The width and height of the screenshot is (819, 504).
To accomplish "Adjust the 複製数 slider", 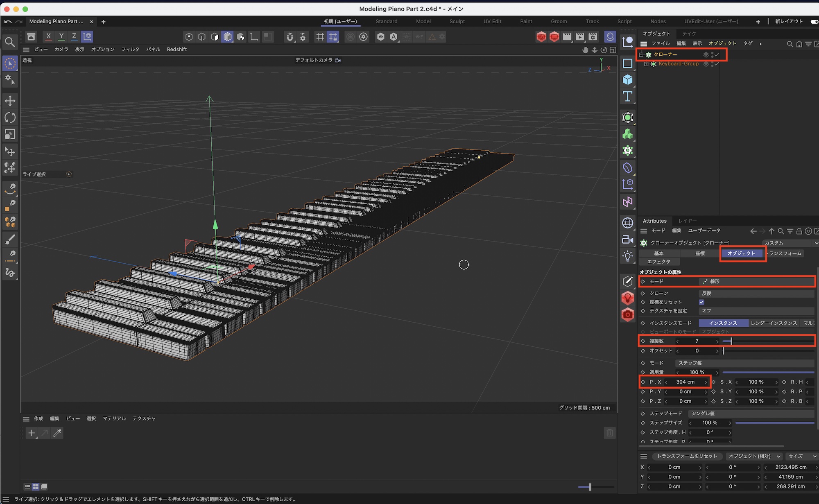I will pyautogui.click(x=731, y=341).
